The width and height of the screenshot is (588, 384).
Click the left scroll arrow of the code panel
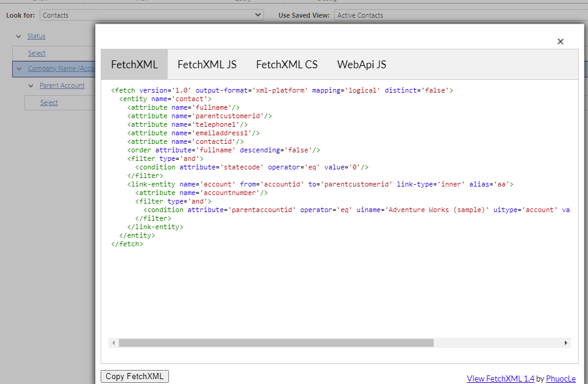point(112,343)
